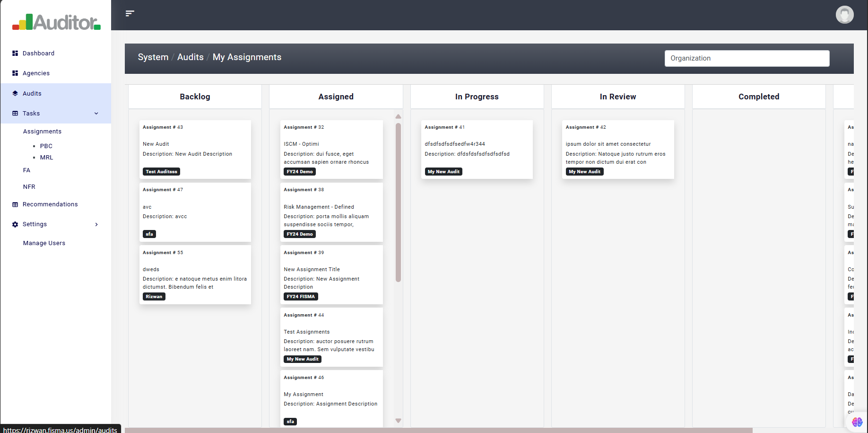868x433 pixels.
Task: Open the Organization dropdown field
Action: (746, 58)
